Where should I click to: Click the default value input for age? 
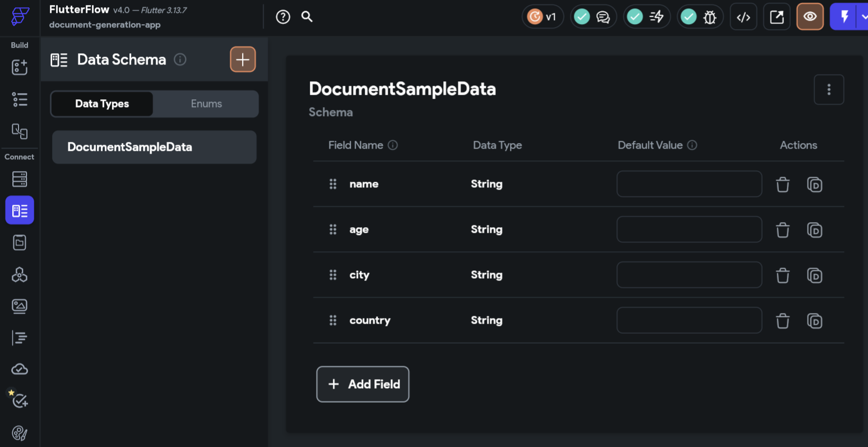(x=689, y=229)
